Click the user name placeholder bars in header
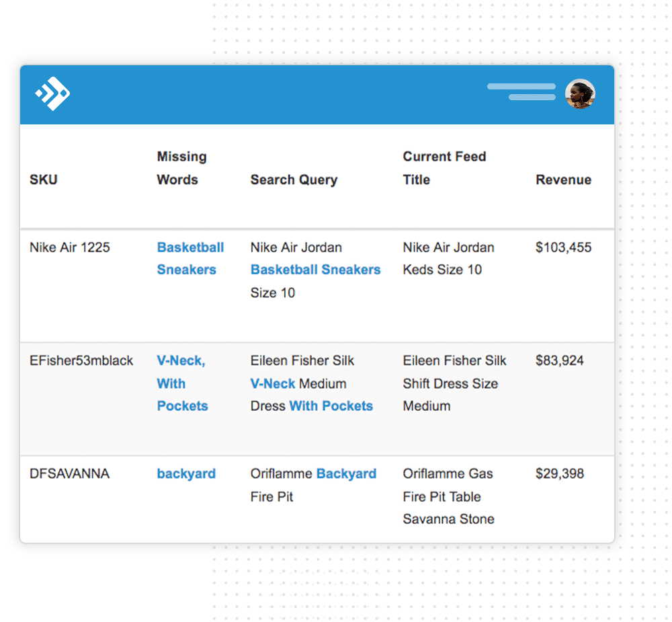672x622 pixels. (521, 92)
